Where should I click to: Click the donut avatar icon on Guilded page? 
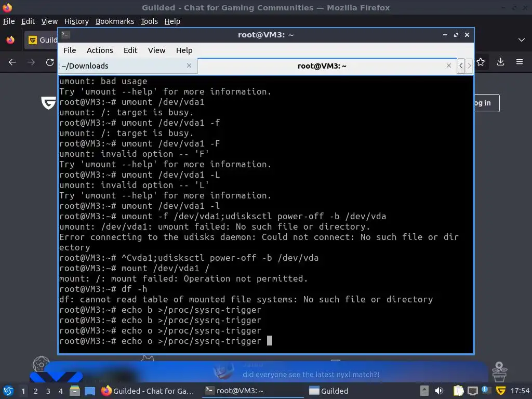(x=41, y=365)
